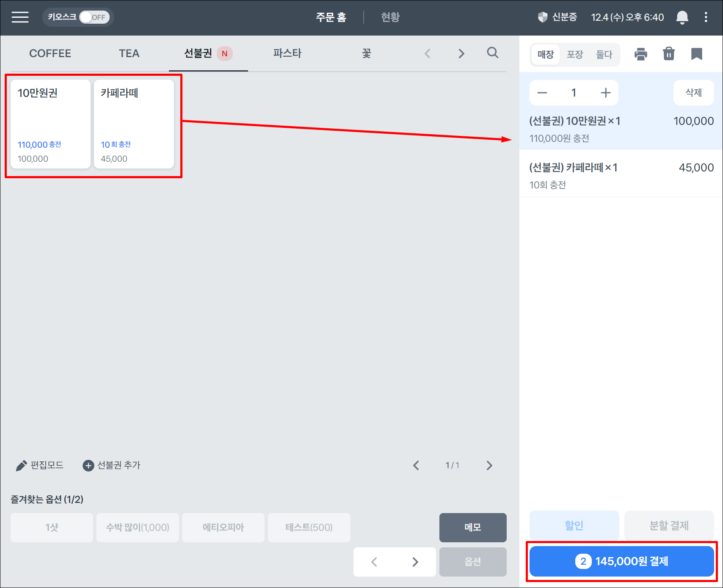
Task: Go to next menu page arrow
Action: 489,466
